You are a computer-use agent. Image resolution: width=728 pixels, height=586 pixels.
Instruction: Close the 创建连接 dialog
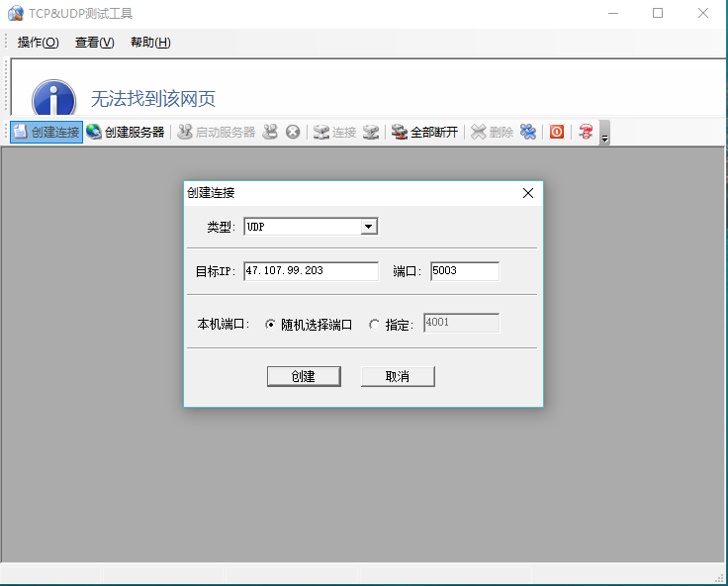(x=528, y=193)
